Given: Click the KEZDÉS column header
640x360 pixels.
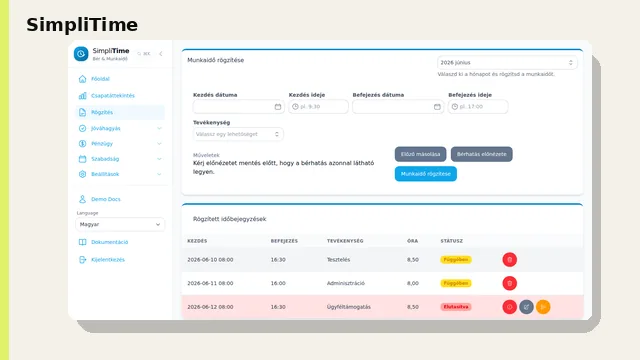Looking at the screenshot, I should [x=197, y=241].
